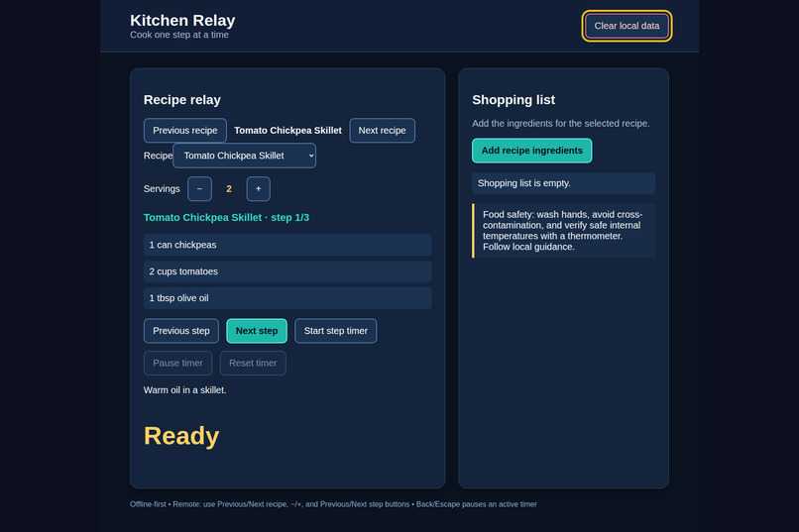Click the Ready timer status text
Screen dimensions: 799x532
(x=181, y=436)
